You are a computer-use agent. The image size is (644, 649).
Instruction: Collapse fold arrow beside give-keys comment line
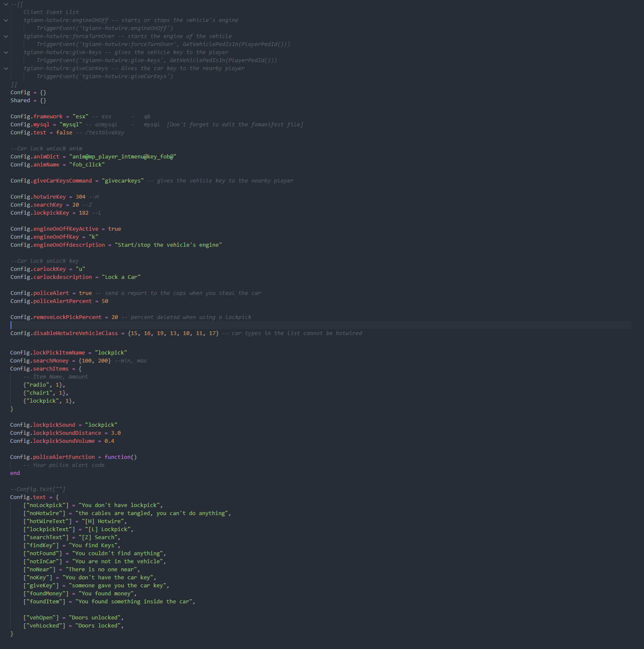[x=6, y=52]
